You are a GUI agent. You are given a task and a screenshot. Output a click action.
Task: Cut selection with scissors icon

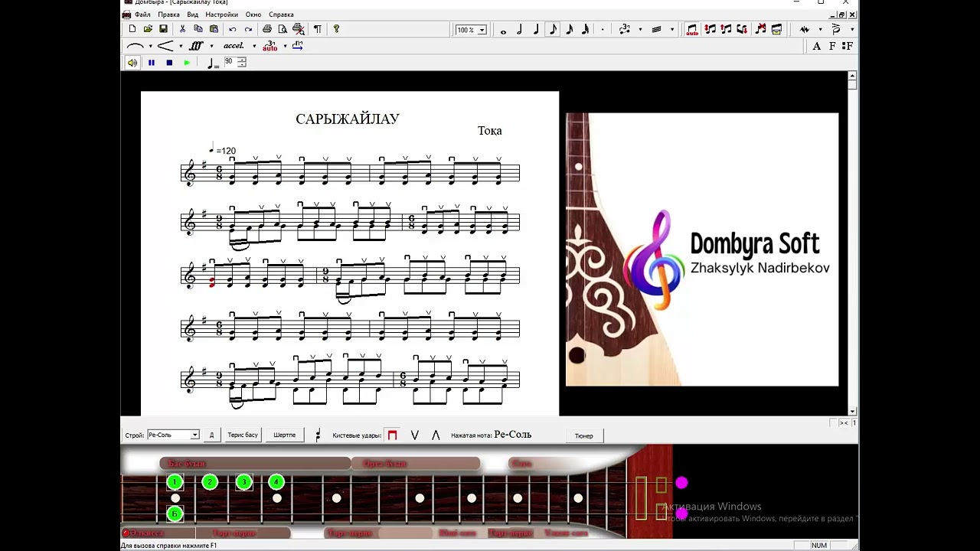[182, 29]
